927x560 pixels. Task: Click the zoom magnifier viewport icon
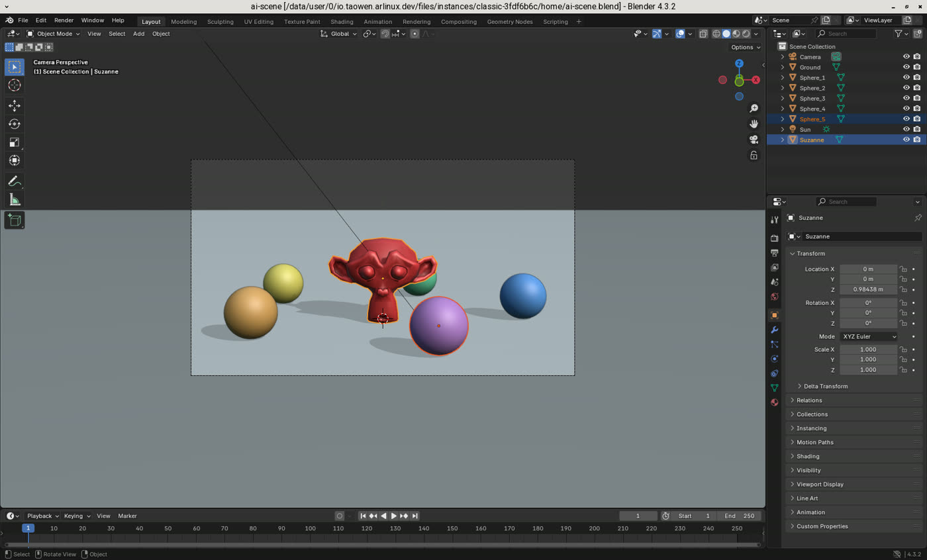pyautogui.click(x=754, y=108)
